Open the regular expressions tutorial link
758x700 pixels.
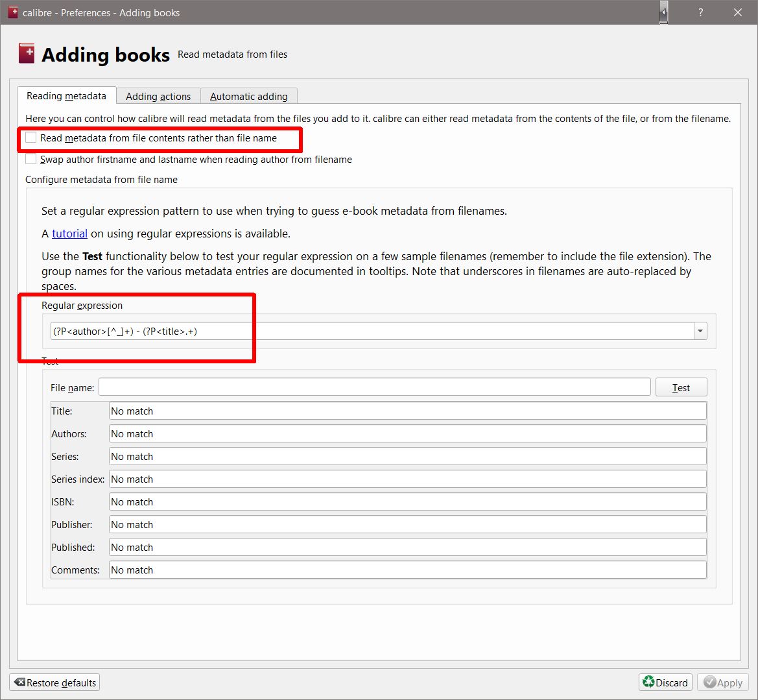coord(69,234)
